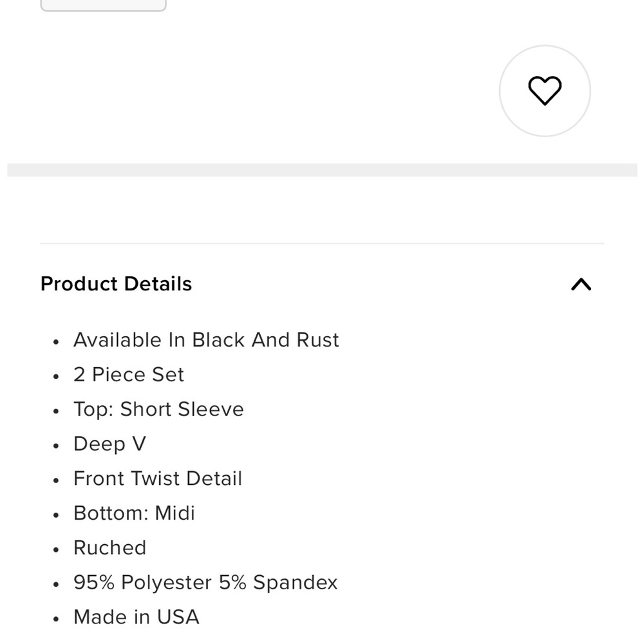644x644 pixels.
Task: Collapse the Product Details section chevron
Action: (x=581, y=284)
